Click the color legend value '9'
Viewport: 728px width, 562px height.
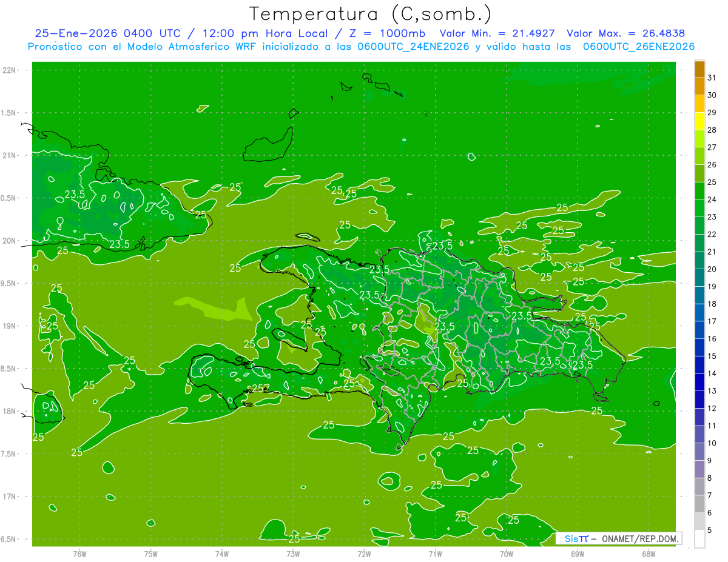pos(710,461)
